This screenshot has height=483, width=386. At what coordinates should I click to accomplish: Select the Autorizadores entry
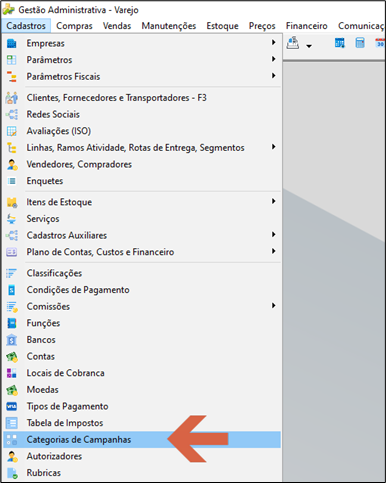tap(142, 456)
